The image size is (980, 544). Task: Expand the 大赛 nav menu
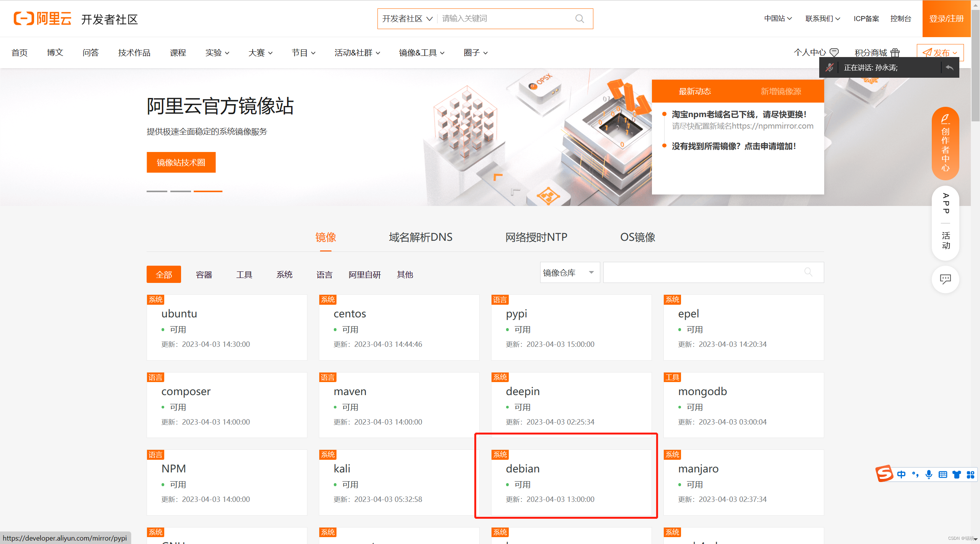coord(260,52)
